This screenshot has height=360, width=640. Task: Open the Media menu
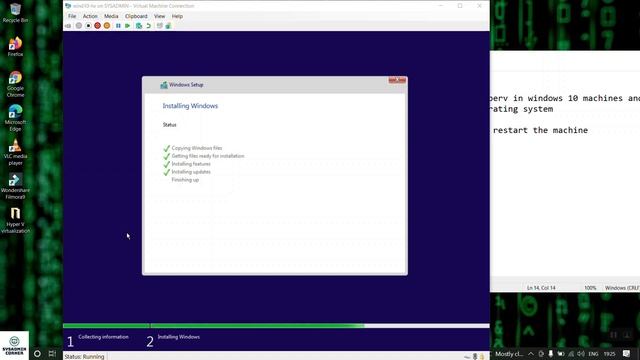tap(111, 16)
